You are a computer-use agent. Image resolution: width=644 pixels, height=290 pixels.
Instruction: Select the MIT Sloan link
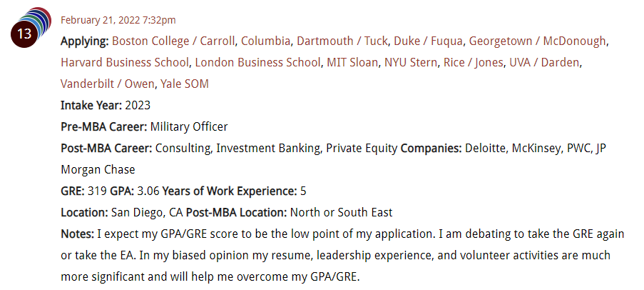[x=352, y=63]
